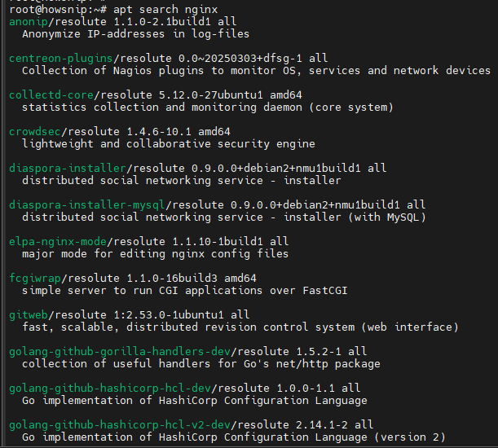
Task: Select the 'diaspora-installer-mysql' package name
Action: (87, 204)
